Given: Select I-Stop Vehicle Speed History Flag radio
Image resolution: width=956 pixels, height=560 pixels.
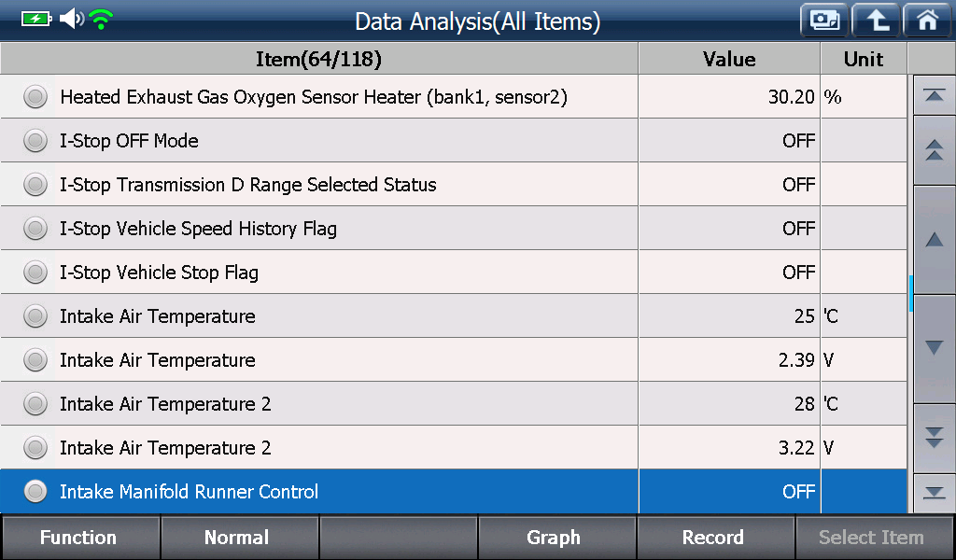Looking at the screenshot, I should click(x=35, y=229).
